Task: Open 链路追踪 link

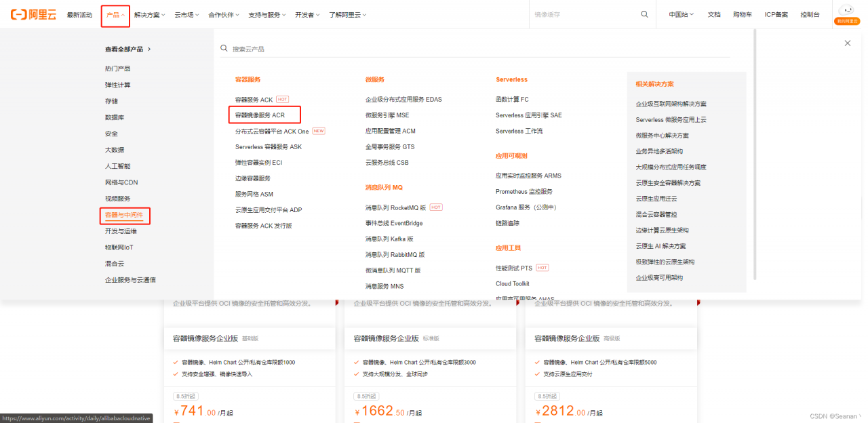Action: 508,223
